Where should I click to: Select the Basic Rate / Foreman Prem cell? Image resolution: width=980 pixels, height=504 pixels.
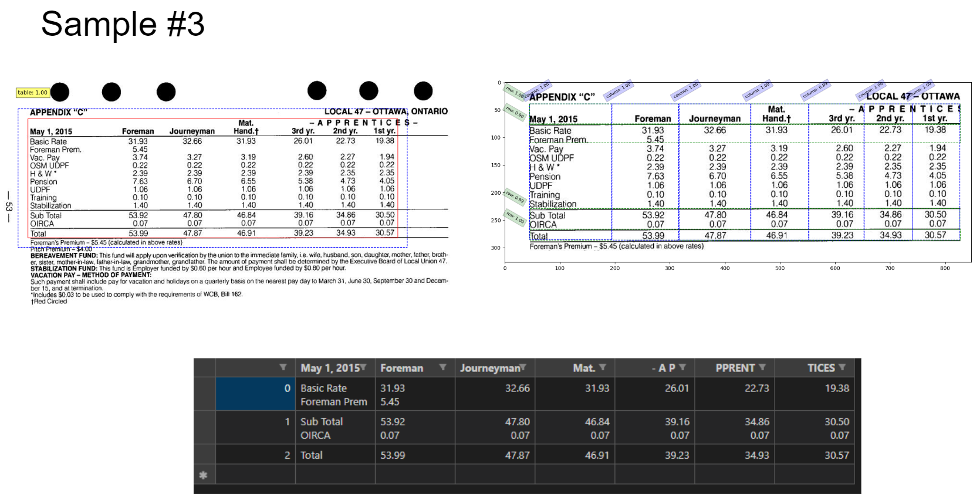coord(335,394)
